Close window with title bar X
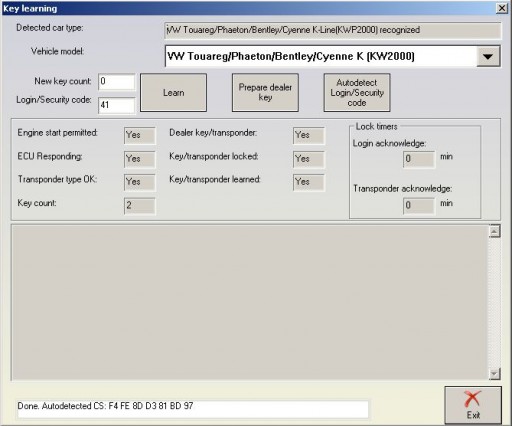The width and height of the screenshot is (512, 426). [x=501, y=8]
